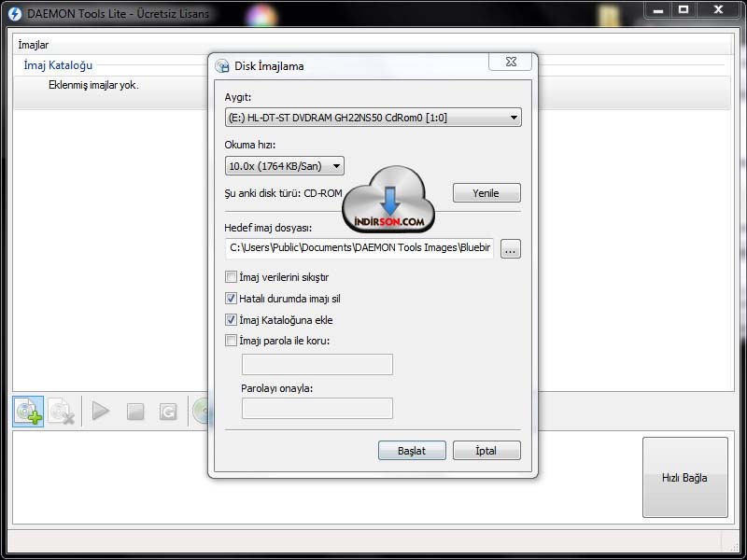Viewport: 747px width, 560px height.
Task: Click the Unmount stop square icon
Action: coord(135,412)
